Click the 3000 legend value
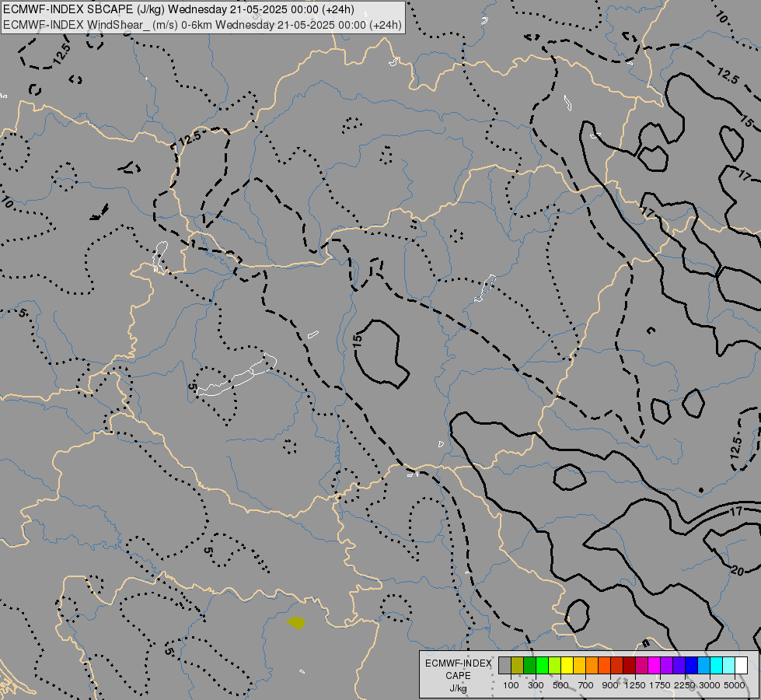 709,685
